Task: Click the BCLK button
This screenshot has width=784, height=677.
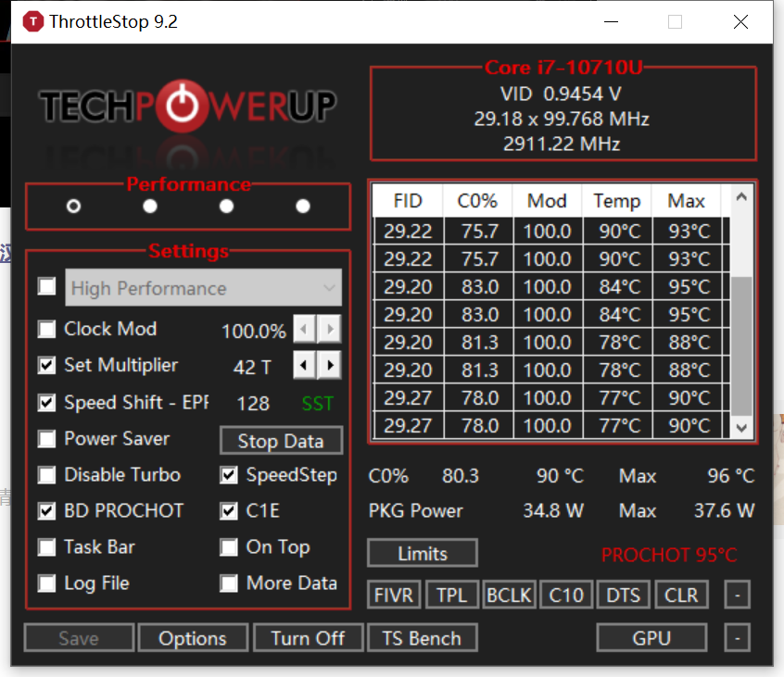Action: pos(510,595)
